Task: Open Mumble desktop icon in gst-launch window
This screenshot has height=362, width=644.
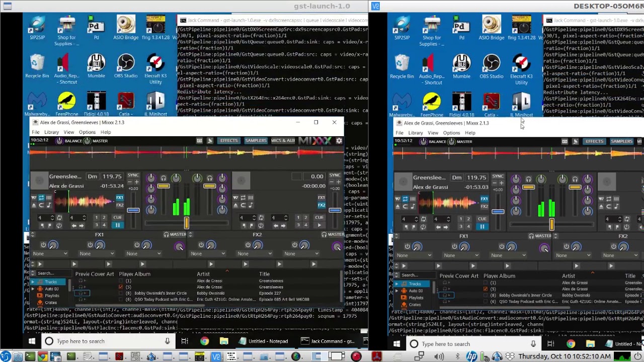Action: click(x=96, y=67)
